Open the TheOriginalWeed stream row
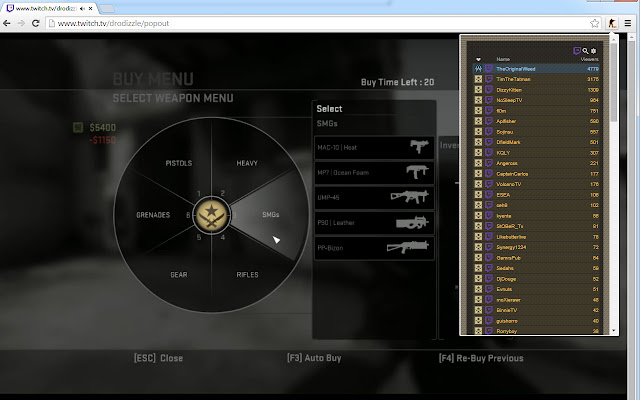The image size is (640, 400). coord(537,69)
